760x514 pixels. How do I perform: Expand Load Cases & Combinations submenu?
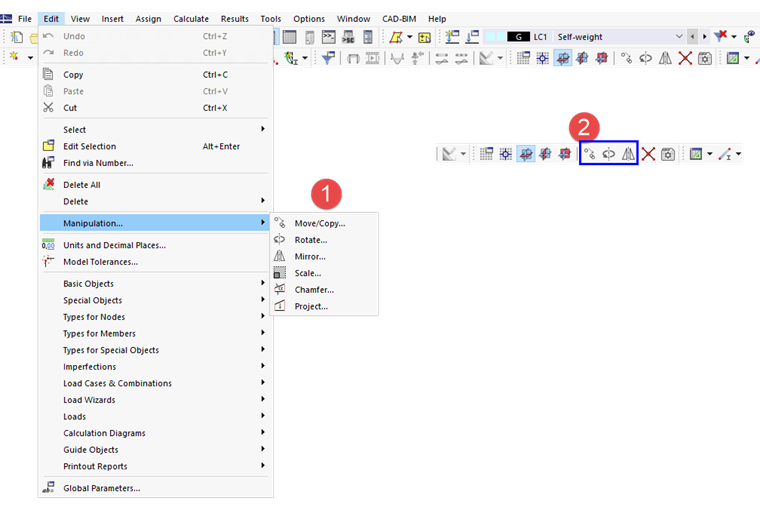[155, 383]
